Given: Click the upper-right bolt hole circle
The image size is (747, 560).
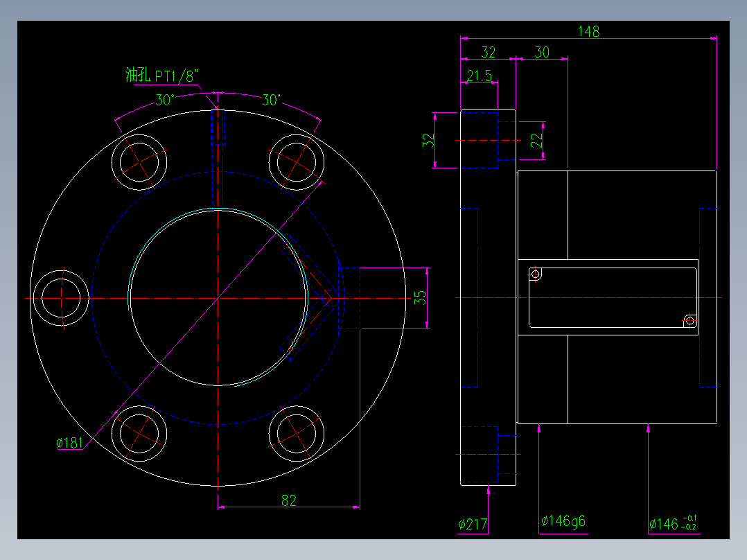Looking at the screenshot, I should [297, 162].
